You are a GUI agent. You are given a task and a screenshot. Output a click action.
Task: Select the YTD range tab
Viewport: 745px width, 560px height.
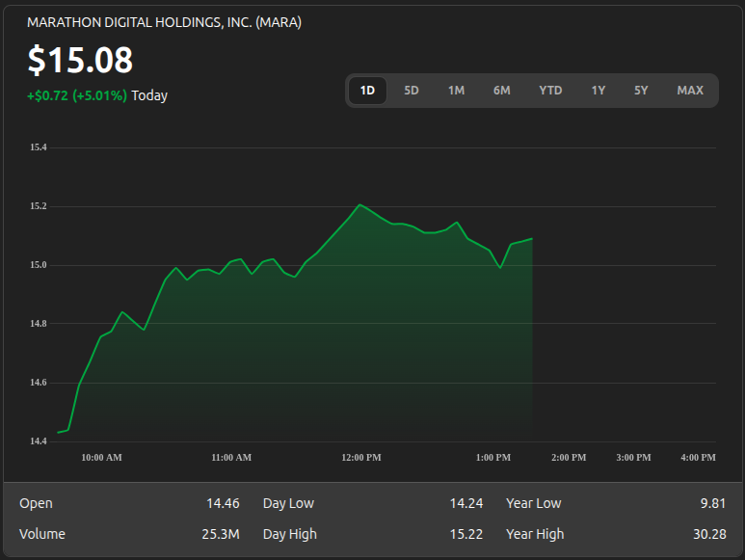click(550, 91)
